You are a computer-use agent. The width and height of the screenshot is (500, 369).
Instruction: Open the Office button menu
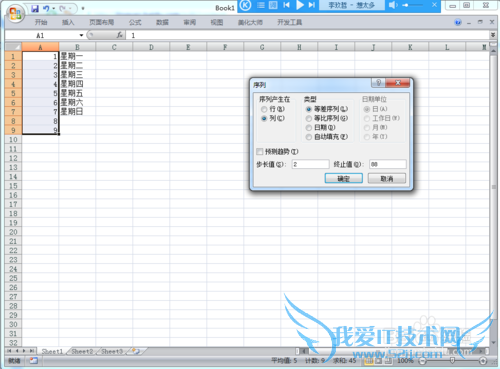[x=16, y=14]
